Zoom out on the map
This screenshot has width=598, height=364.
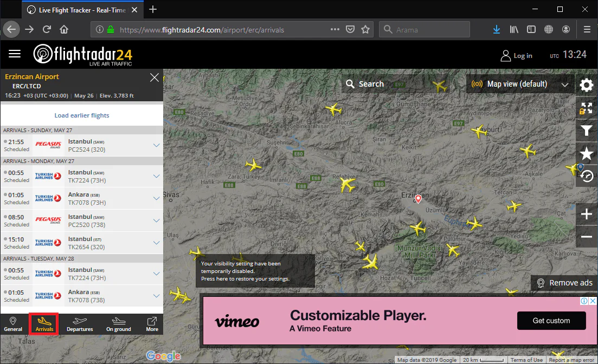(587, 237)
